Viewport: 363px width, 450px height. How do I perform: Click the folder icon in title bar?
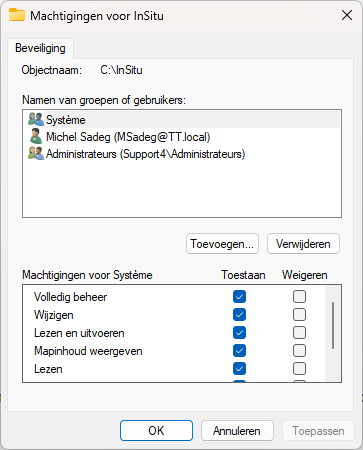(x=17, y=15)
